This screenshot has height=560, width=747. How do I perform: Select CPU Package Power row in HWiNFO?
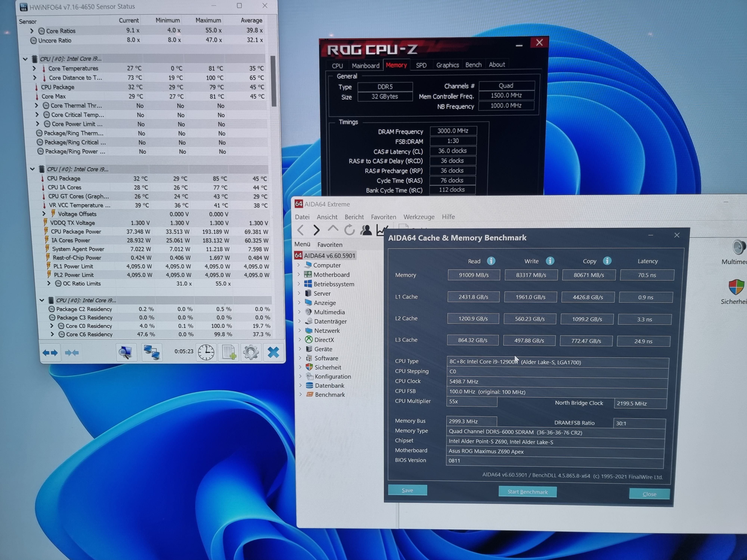(x=157, y=232)
